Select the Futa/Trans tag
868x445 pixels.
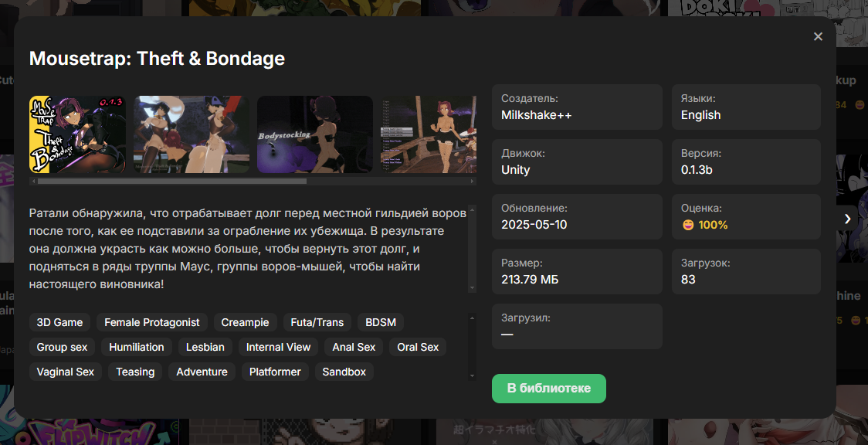[x=317, y=322]
